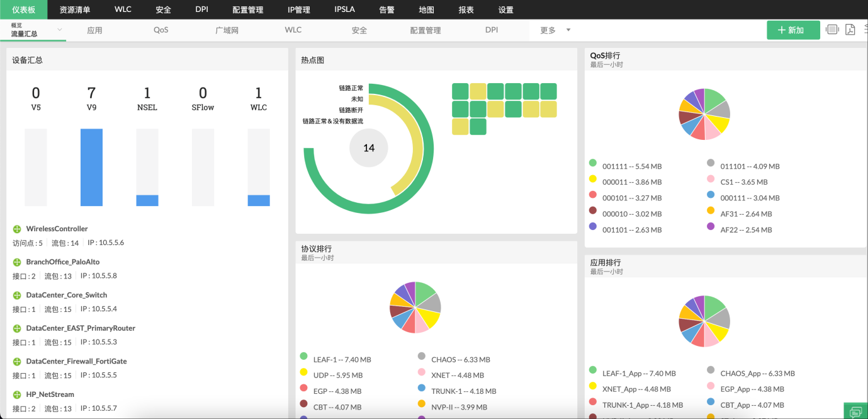
Task: Open the 设置 settings menu
Action: pos(506,10)
